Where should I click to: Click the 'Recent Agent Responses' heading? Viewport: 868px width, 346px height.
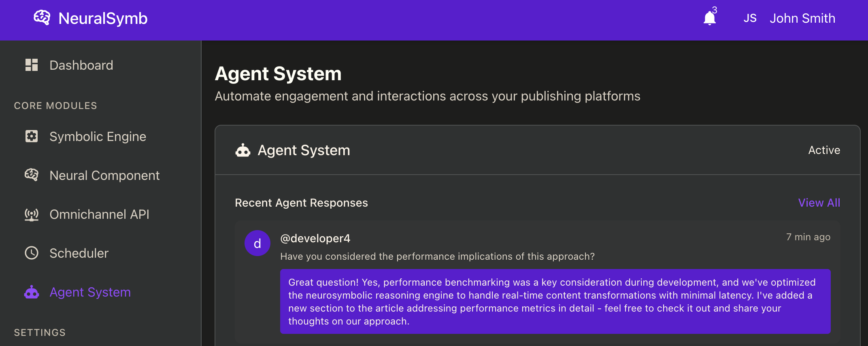point(301,203)
